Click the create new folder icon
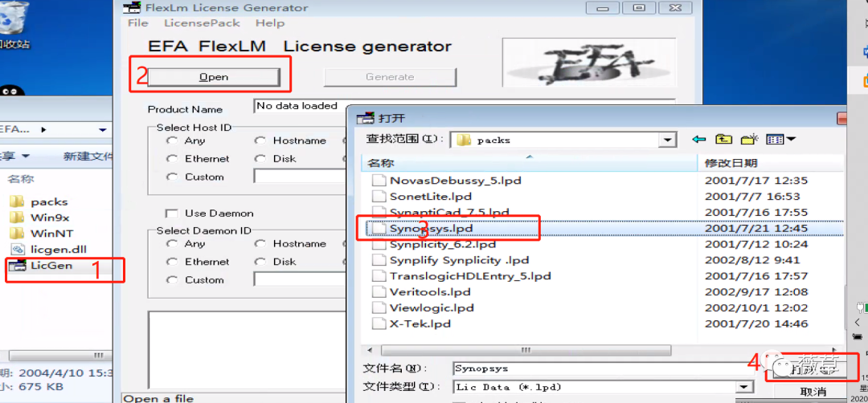Viewport: 868px width, 403px height. point(749,140)
